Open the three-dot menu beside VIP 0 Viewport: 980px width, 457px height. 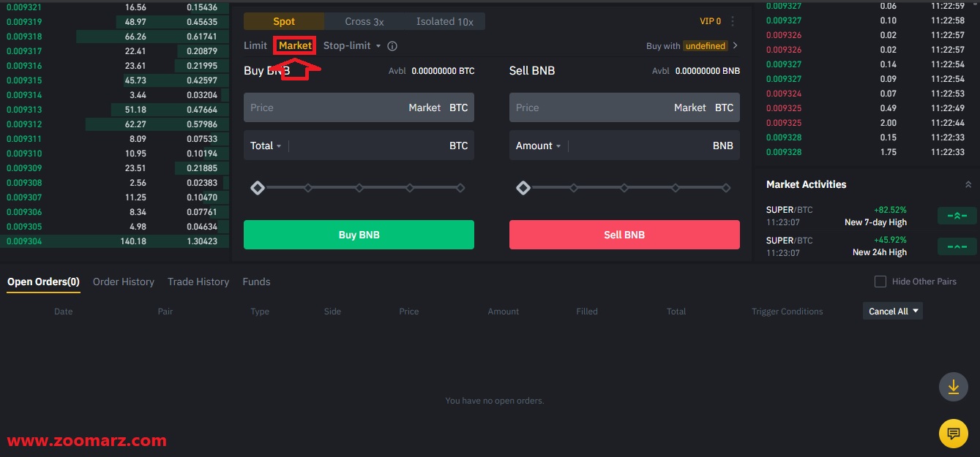coord(733,21)
